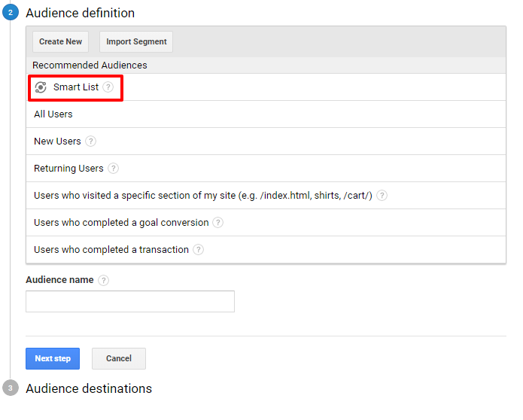Expand the Audience destinations section
The width and height of the screenshot is (523, 420).
coord(89,388)
